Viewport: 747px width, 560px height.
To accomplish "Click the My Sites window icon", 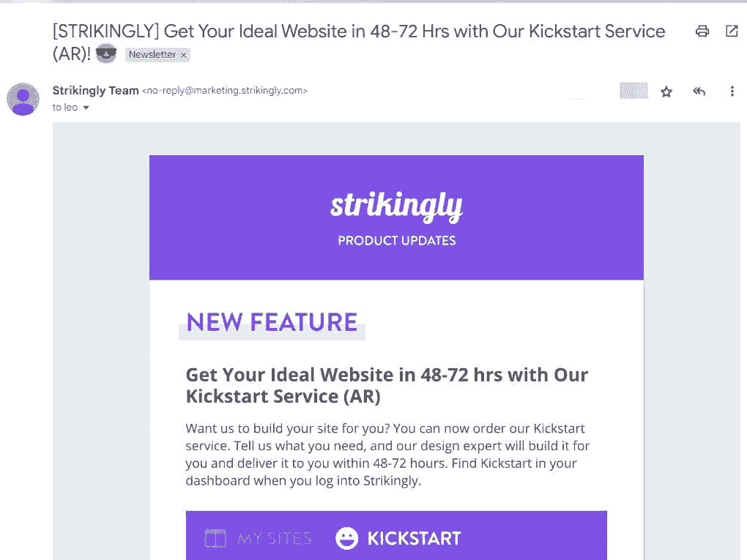I will [215, 539].
